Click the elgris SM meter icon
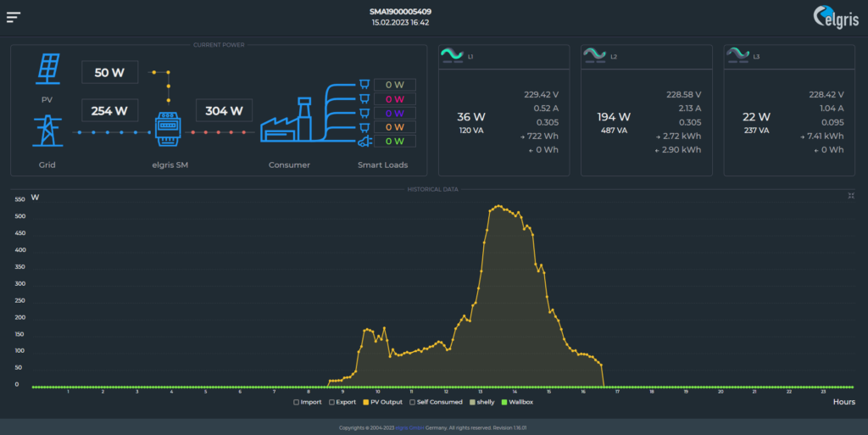This screenshot has width=868, height=435. point(168,130)
